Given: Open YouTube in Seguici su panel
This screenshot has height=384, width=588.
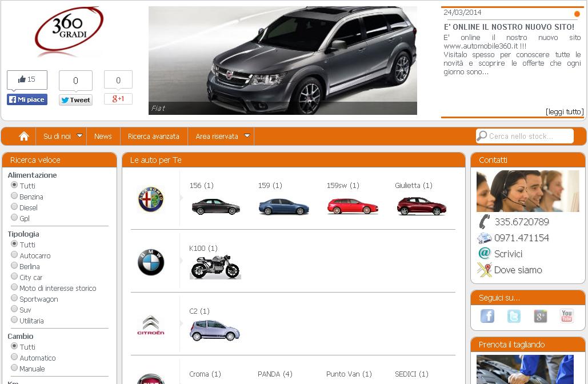Looking at the screenshot, I should coord(567,316).
